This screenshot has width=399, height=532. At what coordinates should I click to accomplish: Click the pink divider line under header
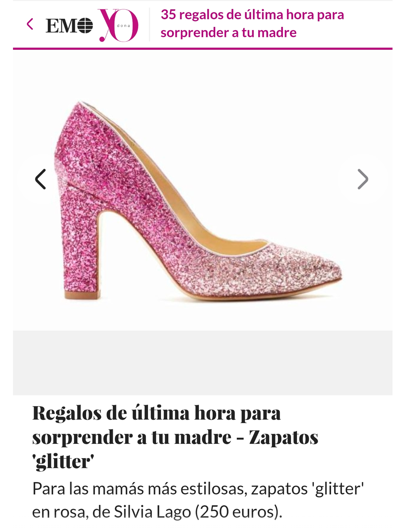pos(203,49)
